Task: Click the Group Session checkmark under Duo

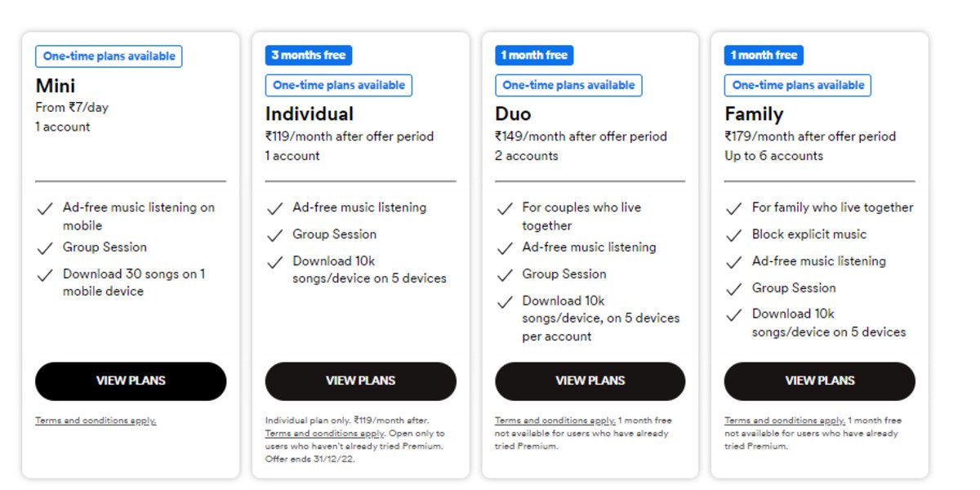Action: point(505,275)
